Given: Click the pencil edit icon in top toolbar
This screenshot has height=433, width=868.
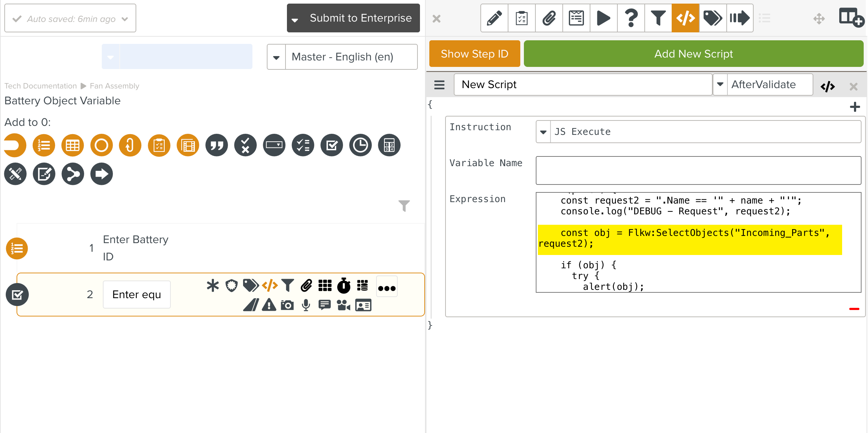Looking at the screenshot, I should pyautogui.click(x=494, y=18).
